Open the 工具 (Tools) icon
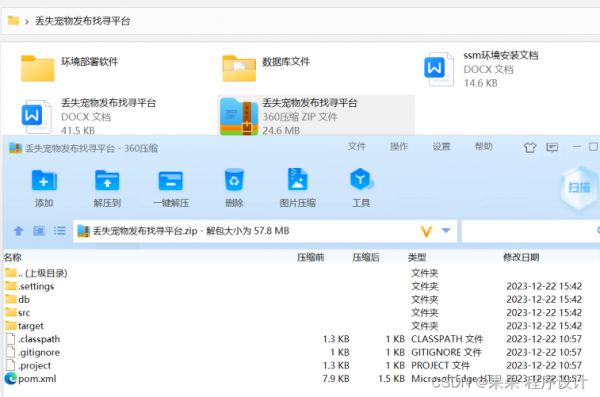The image size is (600, 397). [361, 179]
